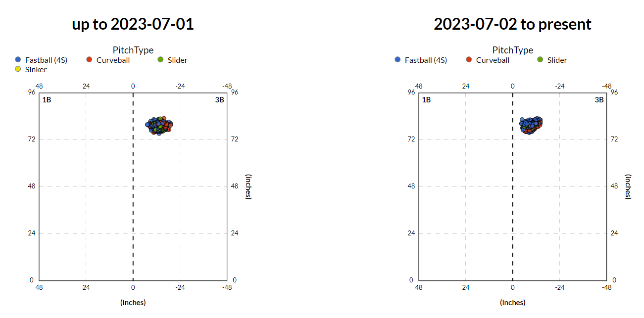Click the bottom (inches) axis label of the left chart
This screenshot has width=644, height=318.
click(x=133, y=302)
